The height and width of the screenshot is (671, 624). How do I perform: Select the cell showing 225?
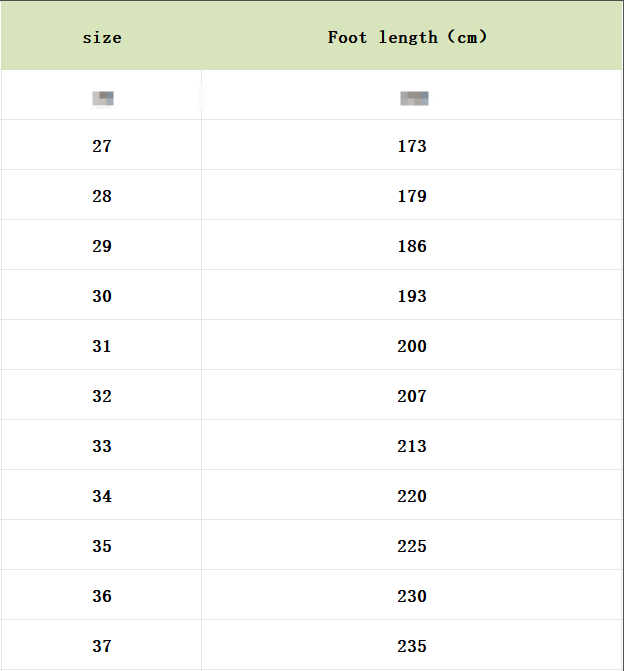[x=412, y=546]
